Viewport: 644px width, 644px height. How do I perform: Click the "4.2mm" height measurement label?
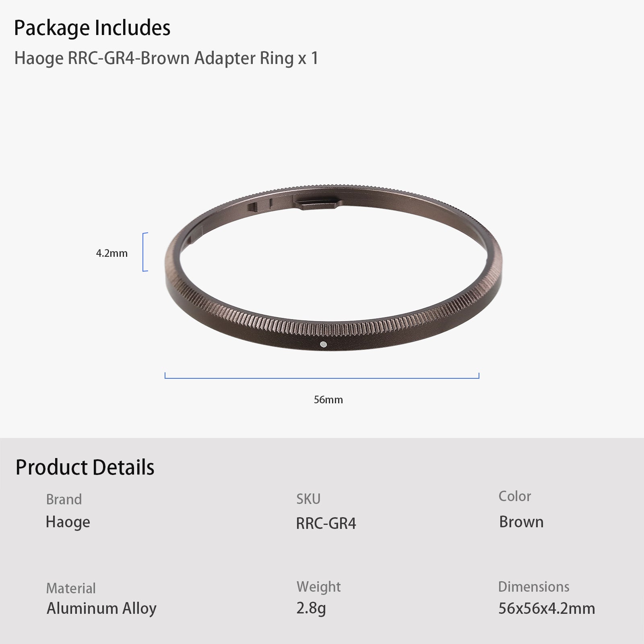(x=111, y=253)
